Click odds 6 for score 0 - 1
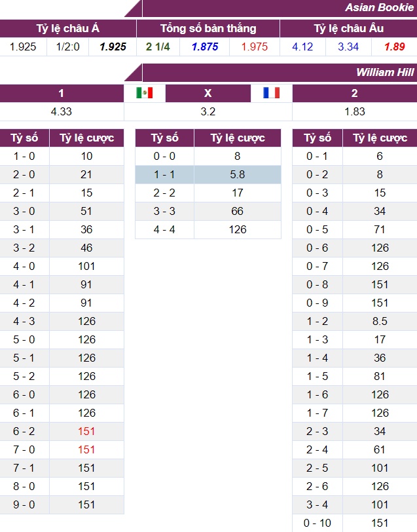This screenshot has width=417, height=532. (380, 156)
